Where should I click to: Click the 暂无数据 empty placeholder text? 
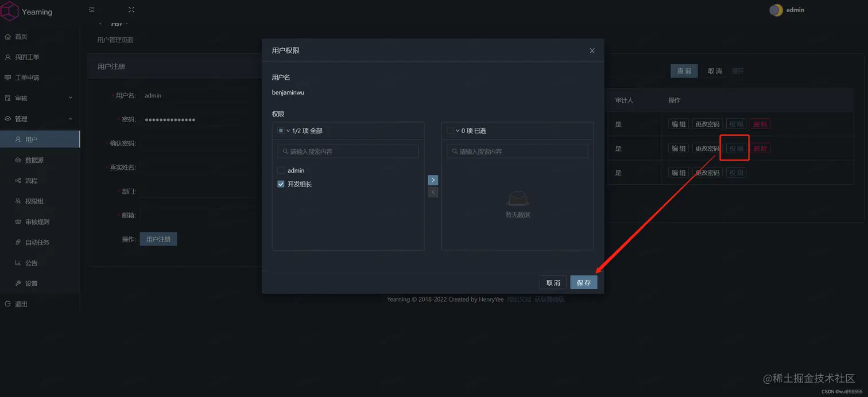[x=517, y=215]
